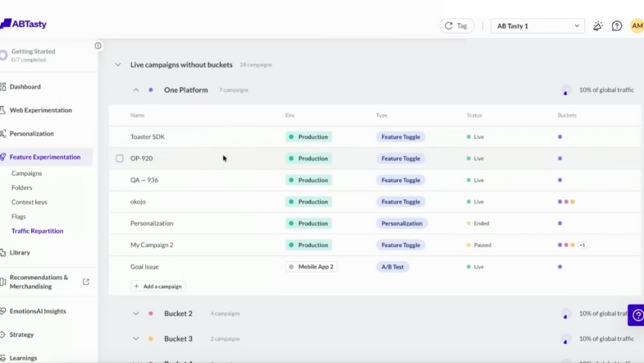Open the AB Tasty 1 account dropdown
This screenshot has width=644, height=363.
coord(537,26)
